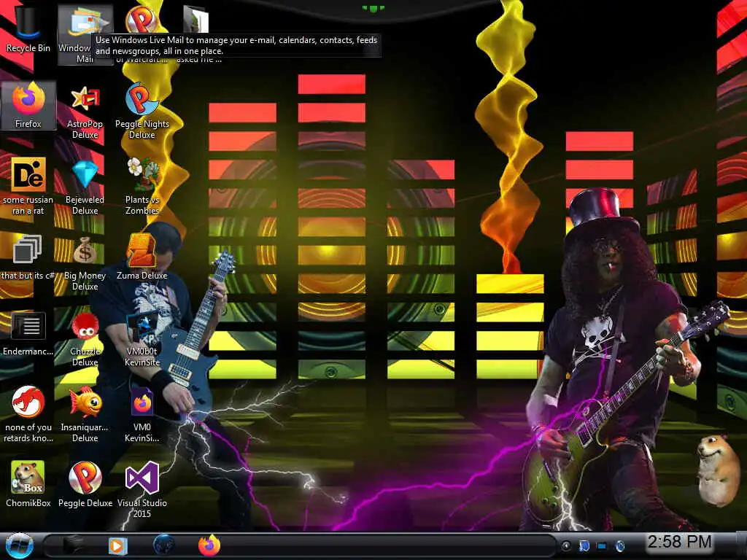Click the green sidebar handle at top

click(373, 9)
